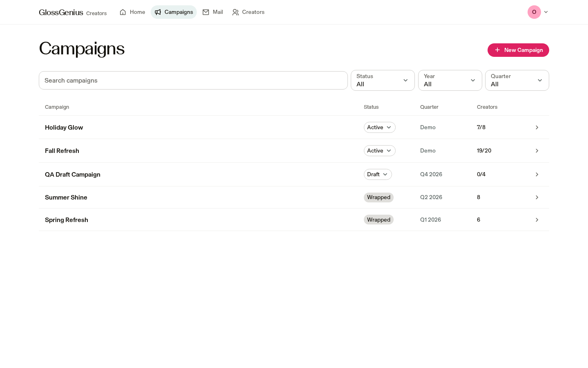The height and width of the screenshot is (368, 588).
Task: Open the Home nav tab
Action: pos(132,12)
